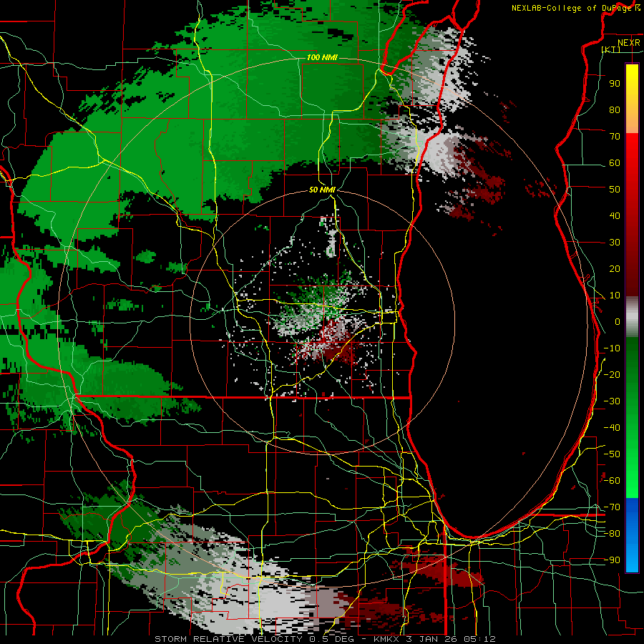Click the -10 scale value
Screen dimensions: 644x644
pos(612,348)
